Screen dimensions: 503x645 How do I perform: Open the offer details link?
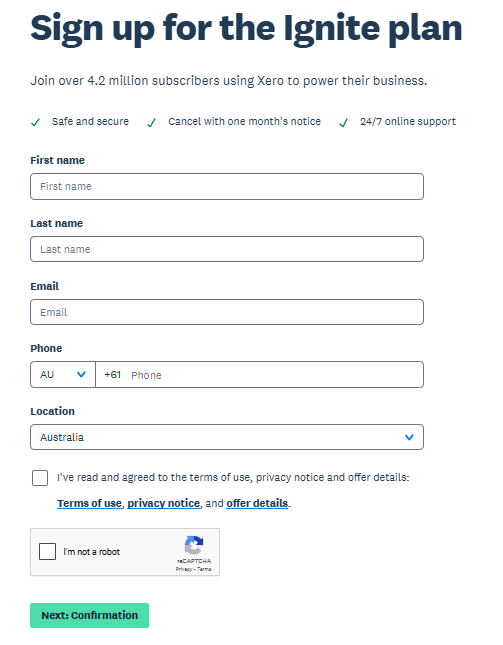[x=257, y=503]
